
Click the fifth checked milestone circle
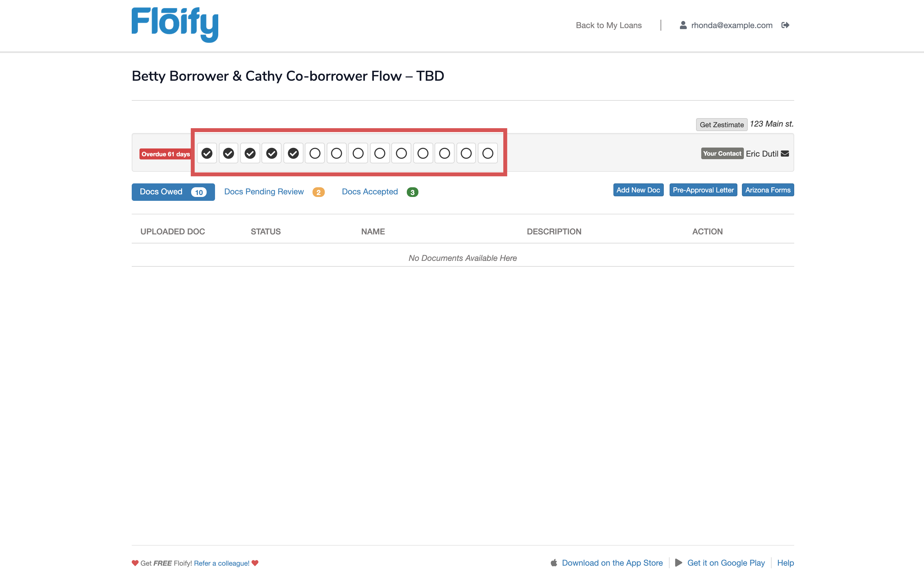point(293,153)
